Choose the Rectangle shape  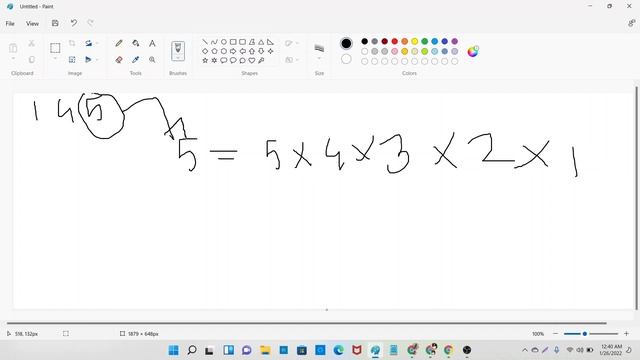coord(233,42)
